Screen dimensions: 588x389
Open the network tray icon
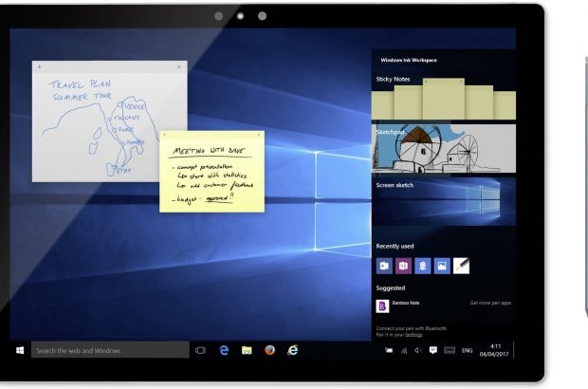click(x=404, y=351)
